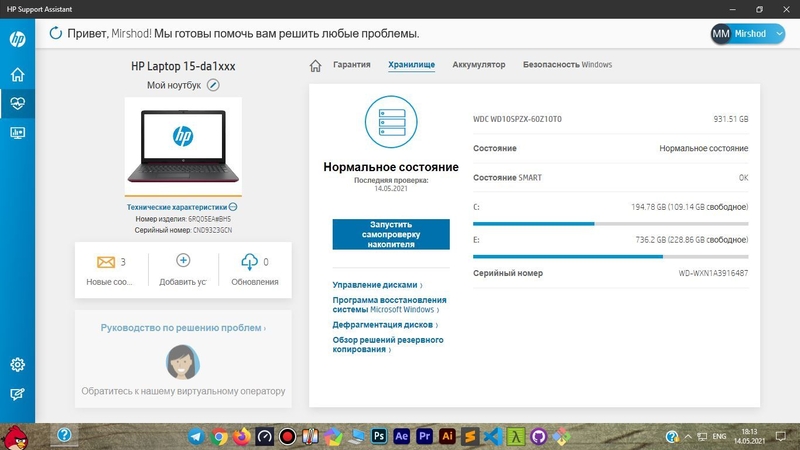Open Photoshop from the taskbar

(379, 436)
